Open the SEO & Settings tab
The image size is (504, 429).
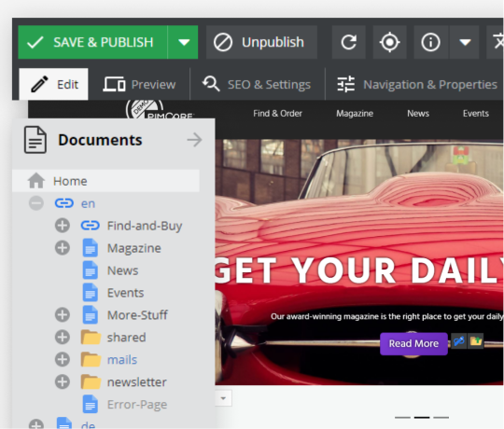(x=257, y=85)
